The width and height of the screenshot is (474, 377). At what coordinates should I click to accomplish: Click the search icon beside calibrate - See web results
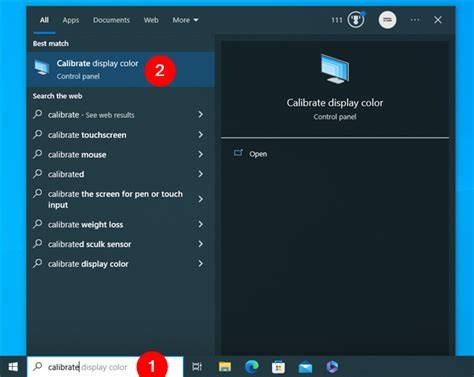coord(38,114)
